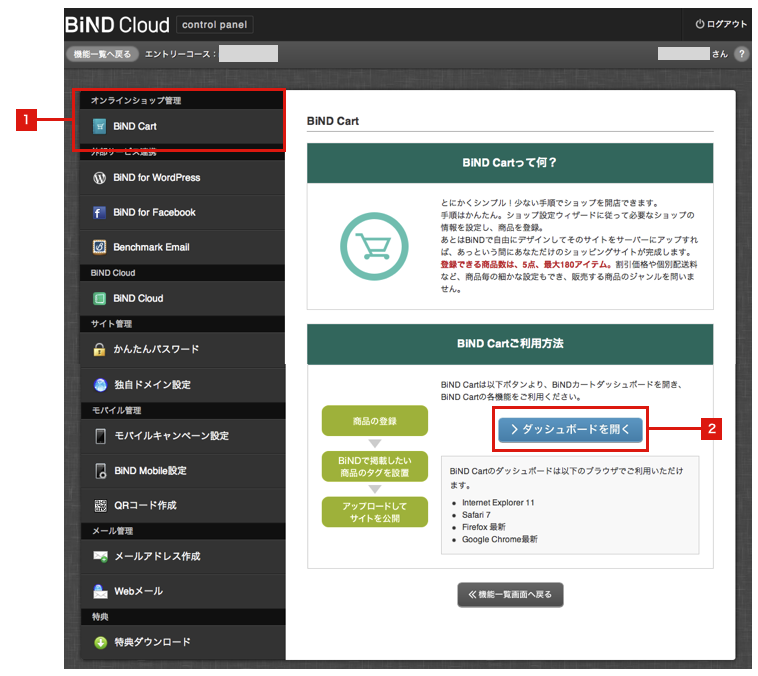
Task: Click Firefox 最新 in browser list
Action: click(483, 527)
